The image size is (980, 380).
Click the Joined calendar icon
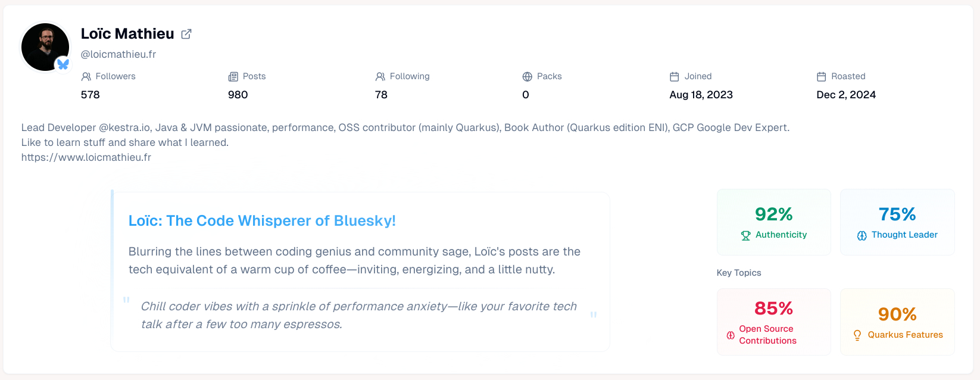675,77
